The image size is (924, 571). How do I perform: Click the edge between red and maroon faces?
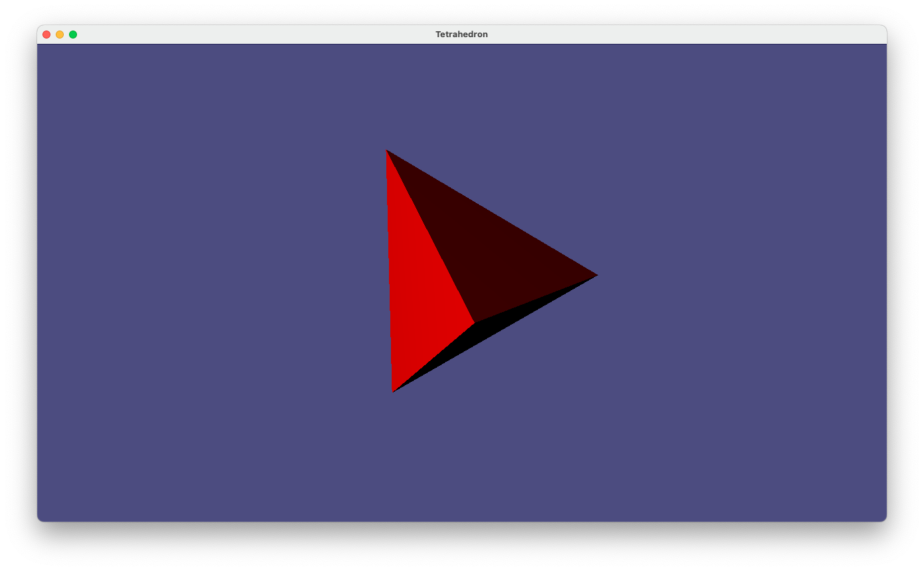point(431,237)
